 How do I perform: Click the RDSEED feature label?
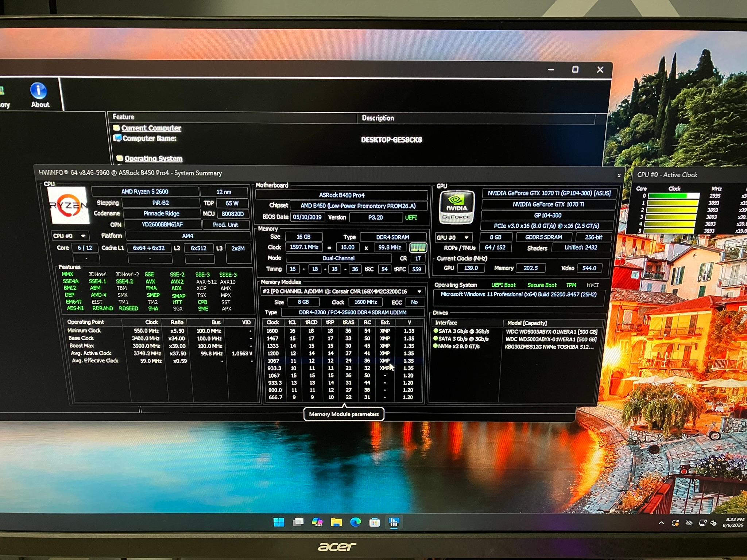[128, 308]
